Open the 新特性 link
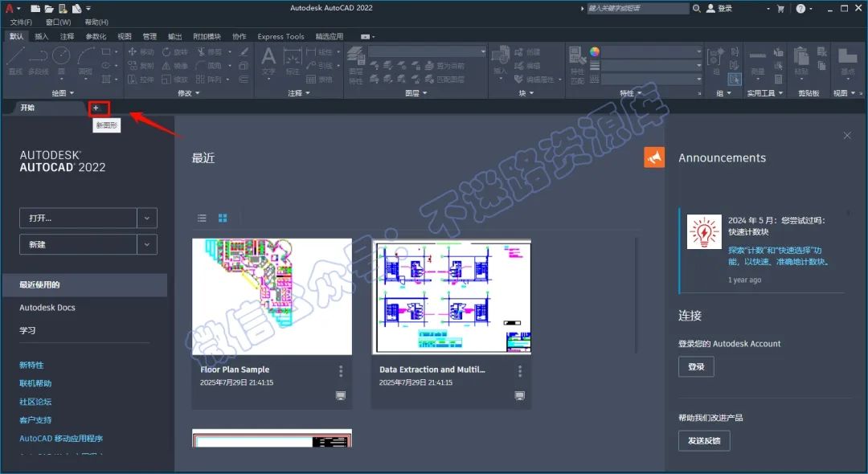 pyautogui.click(x=31, y=365)
